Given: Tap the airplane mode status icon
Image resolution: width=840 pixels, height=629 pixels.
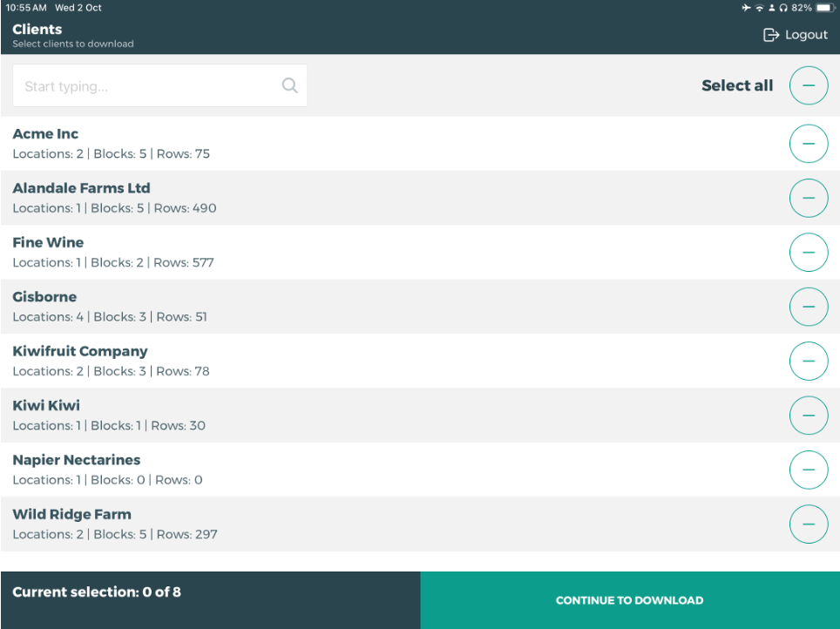Looking at the screenshot, I should pyautogui.click(x=746, y=8).
